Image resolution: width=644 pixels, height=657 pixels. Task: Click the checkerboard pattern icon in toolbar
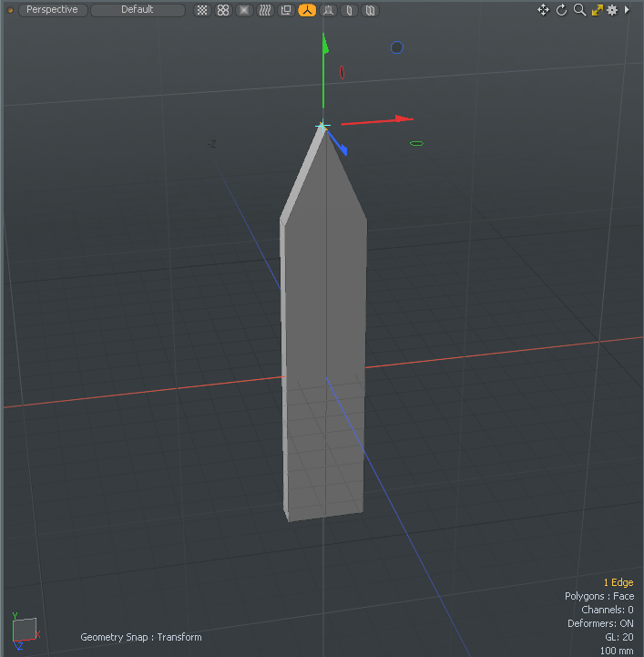tap(202, 10)
